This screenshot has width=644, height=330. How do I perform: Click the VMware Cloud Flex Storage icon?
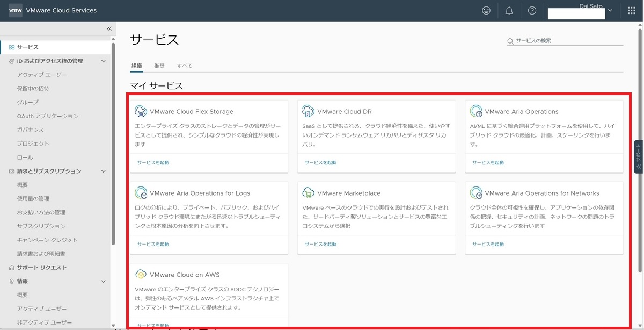click(141, 111)
